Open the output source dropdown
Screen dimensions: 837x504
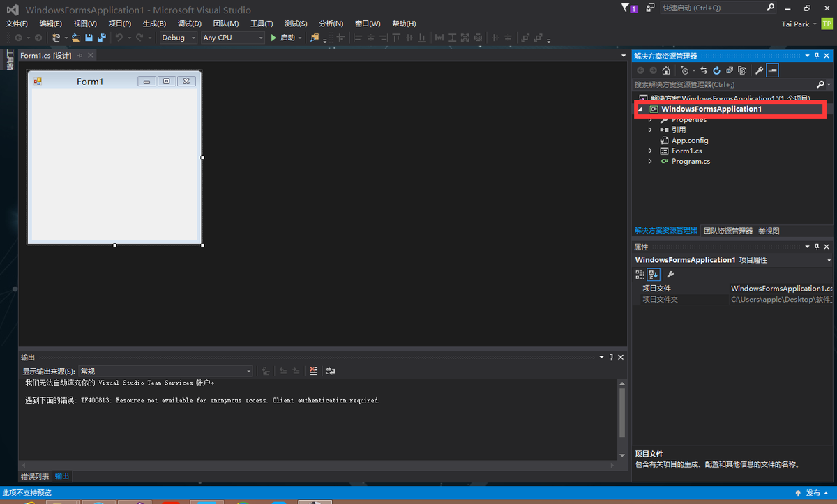tap(165, 371)
